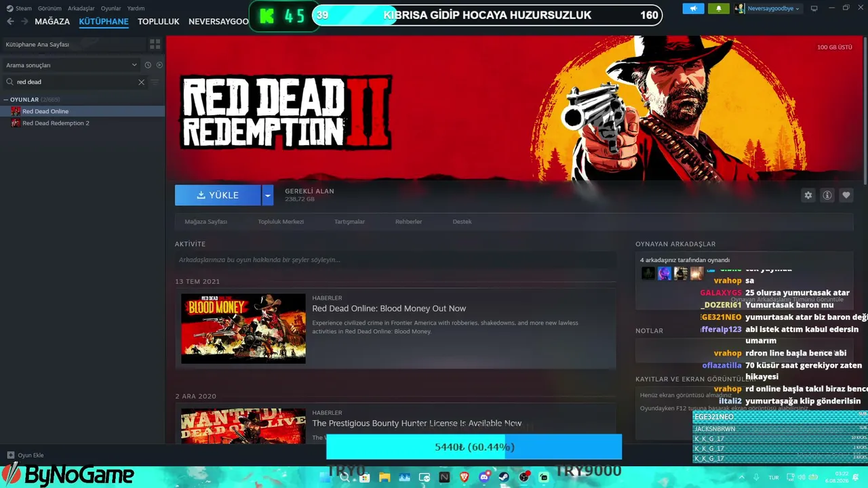
Task: Sort library by recent activity clock icon
Action: tap(148, 65)
